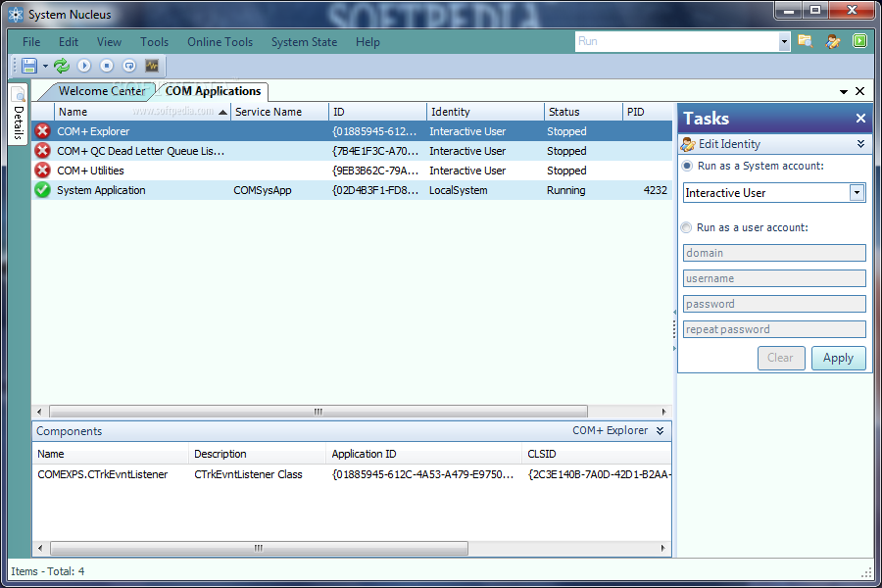Select the COM+ Explorer row name

(x=93, y=131)
